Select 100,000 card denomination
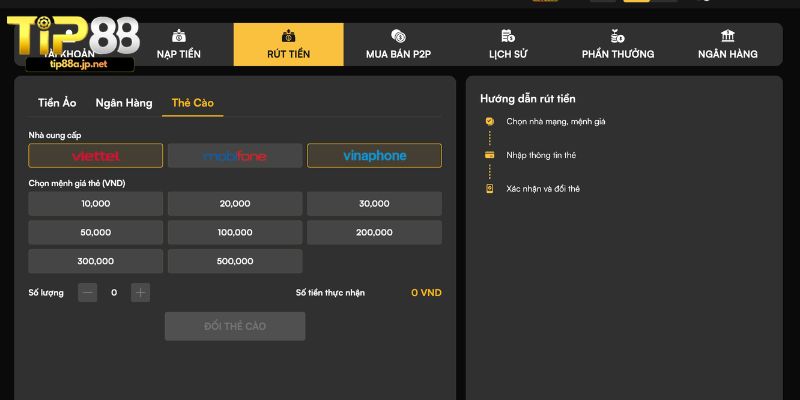Viewport: 800px width, 400px height. (x=235, y=232)
